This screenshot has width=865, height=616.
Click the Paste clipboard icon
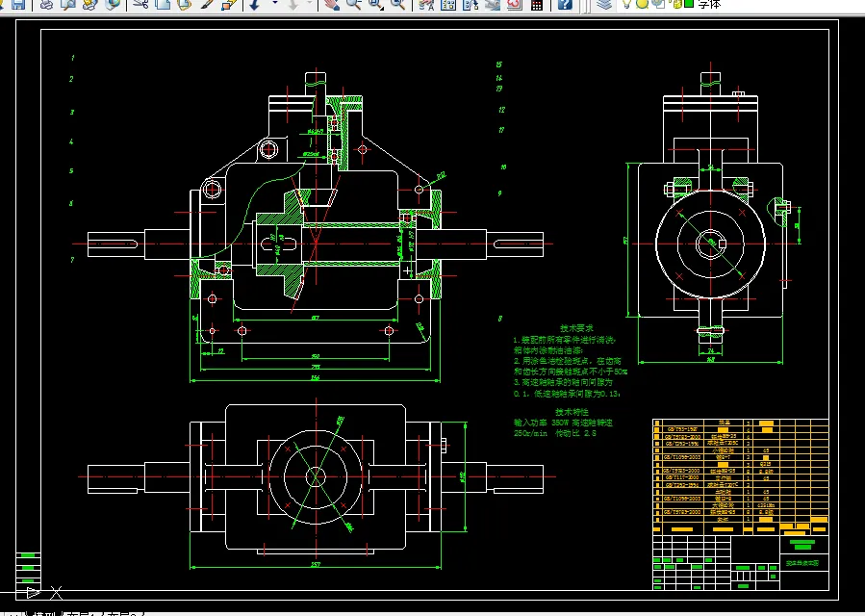[x=185, y=5]
